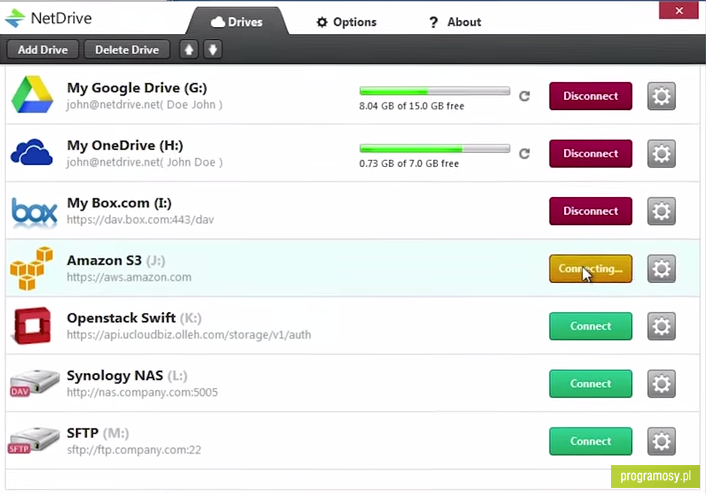This screenshot has height=494, width=706.
Task: Open the Options tab
Action: [346, 22]
